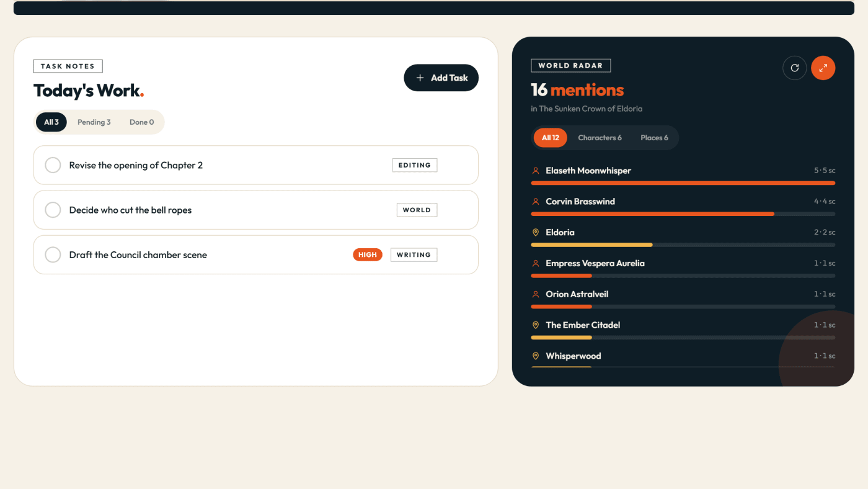Click the 'Orion Astralveil' name
868x489 pixels.
pyautogui.click(x=577, y=294)
